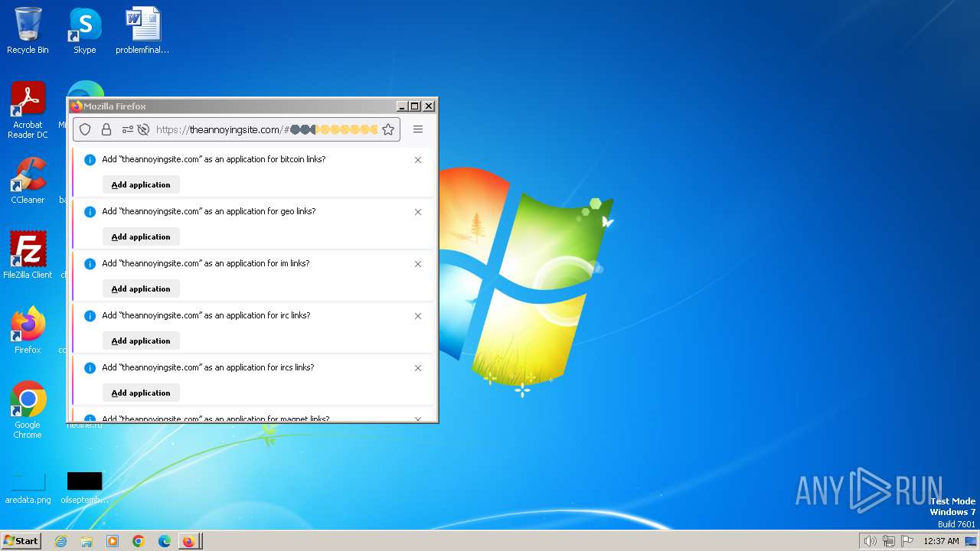The height and width of the screenshot is (551, 980).
Task: Minimize the Mozilla Firefox window
Action: [402, 106]
